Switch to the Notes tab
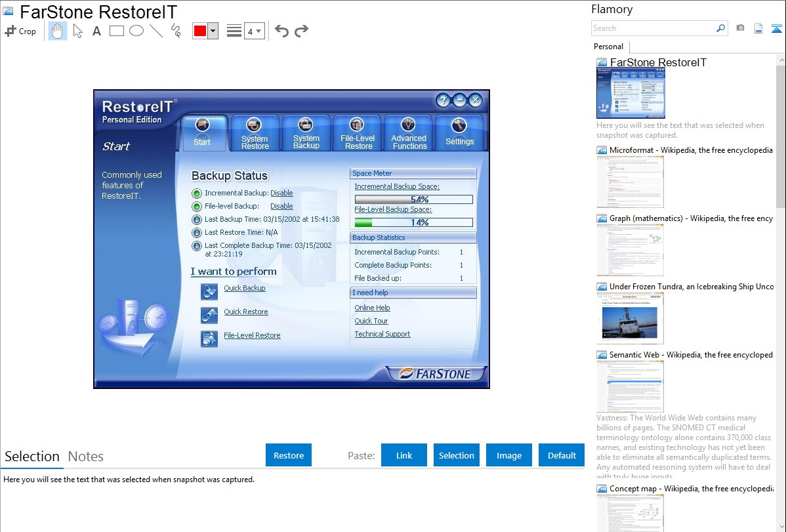The height and width of the screenshot is (532, 786). point(86,457)
